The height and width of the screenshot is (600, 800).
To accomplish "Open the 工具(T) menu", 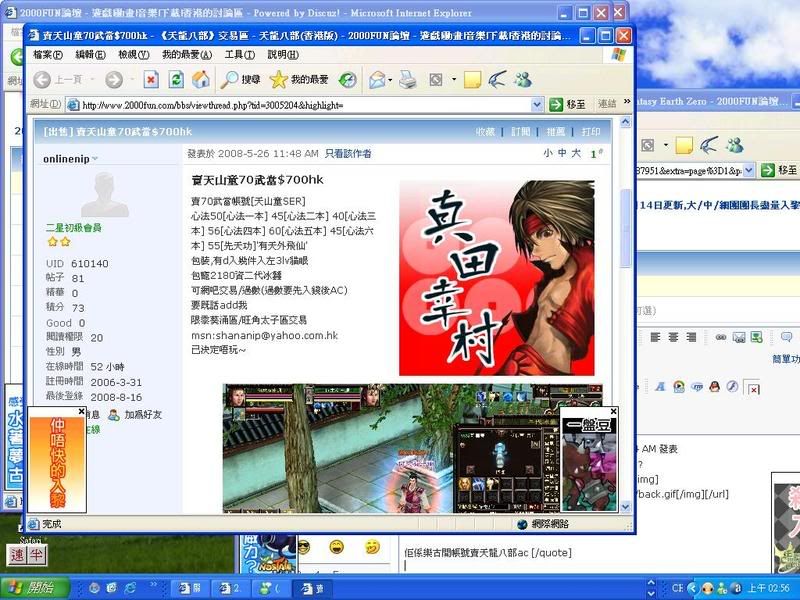I will tap(240, 55).
